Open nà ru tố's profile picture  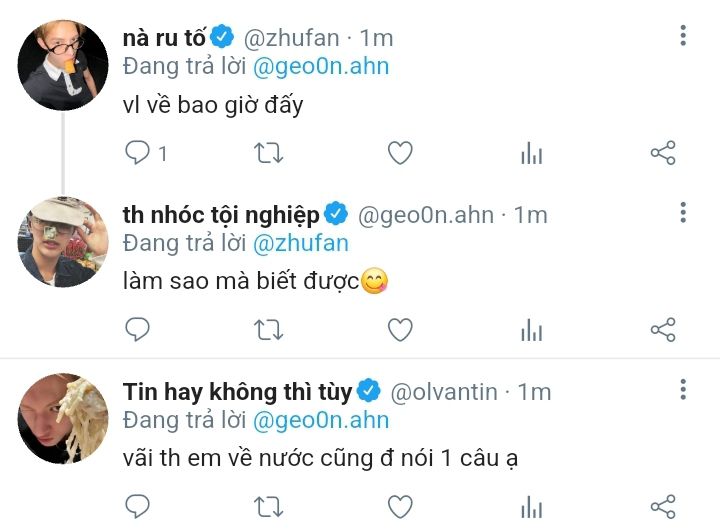click(63, 65)
